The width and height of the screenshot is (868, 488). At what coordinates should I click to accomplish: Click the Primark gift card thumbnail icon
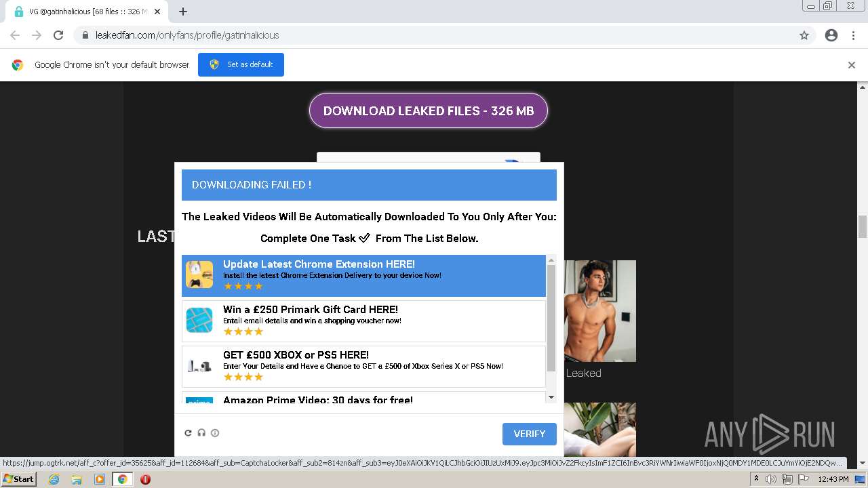click(199, 320)
